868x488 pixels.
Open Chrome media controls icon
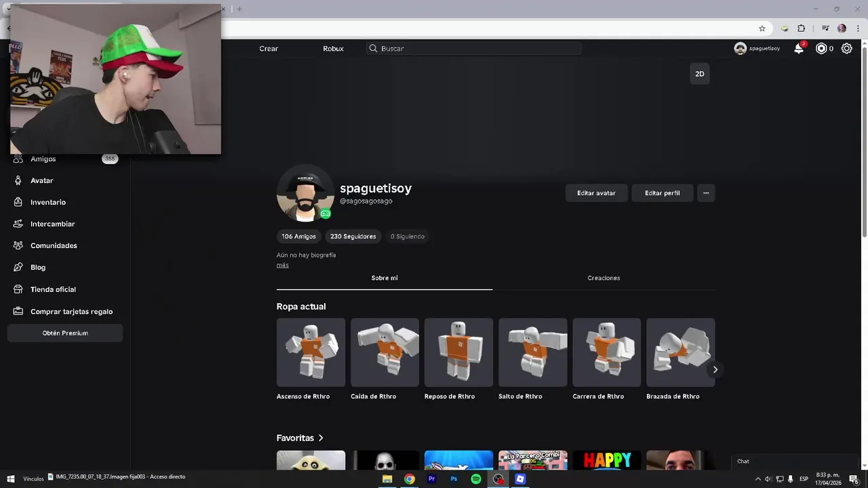point(825,28)
